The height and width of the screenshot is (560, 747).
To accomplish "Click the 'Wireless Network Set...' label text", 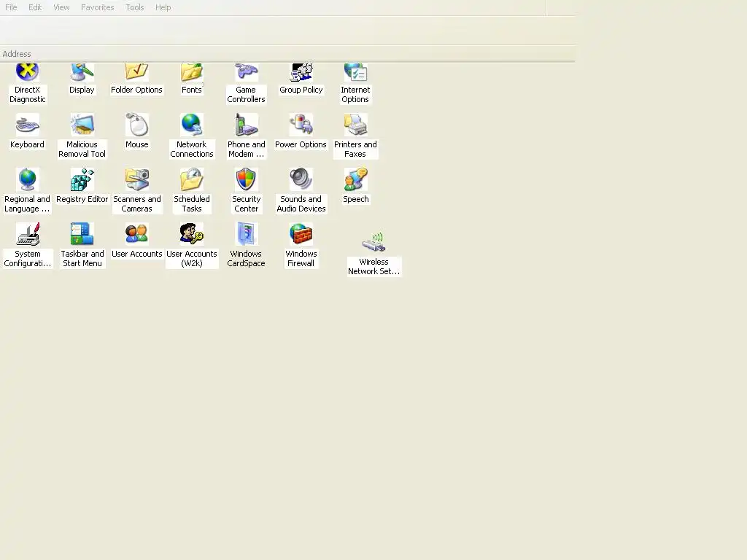I will (x=374, y=267).
